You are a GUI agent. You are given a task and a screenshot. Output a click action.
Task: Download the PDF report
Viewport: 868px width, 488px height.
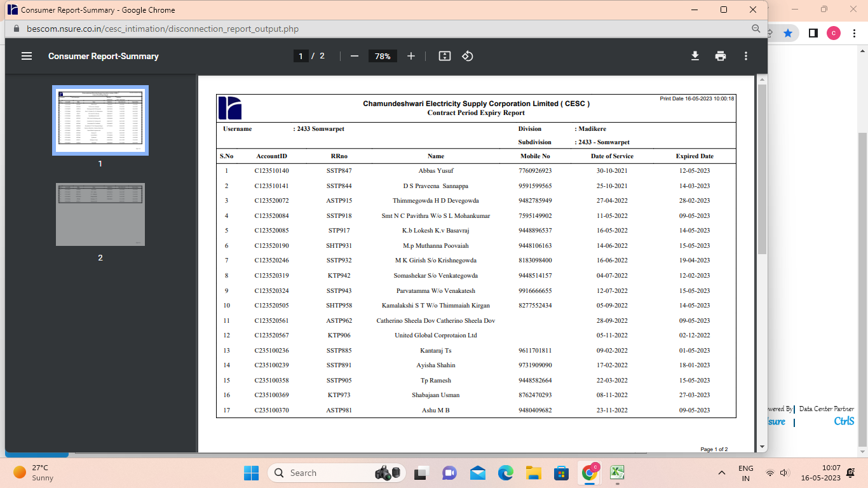(695, 56)
